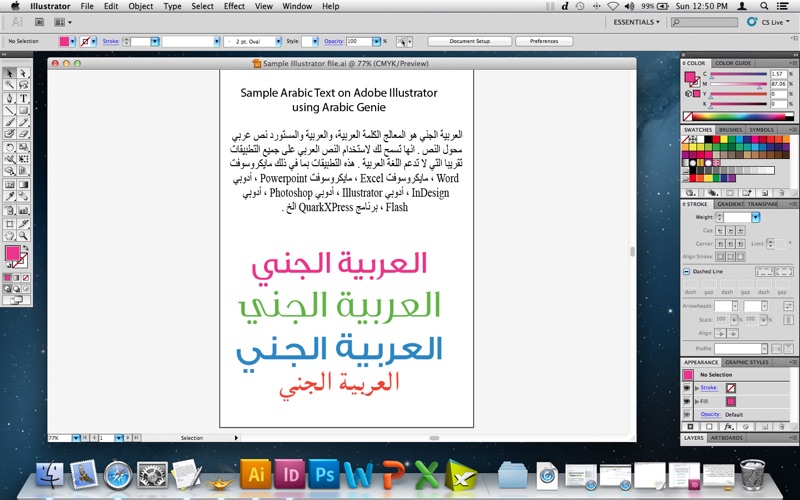Switch to the Color Guide tab
The height and width of the screenshot is (500, 800).
pos(733,63)
